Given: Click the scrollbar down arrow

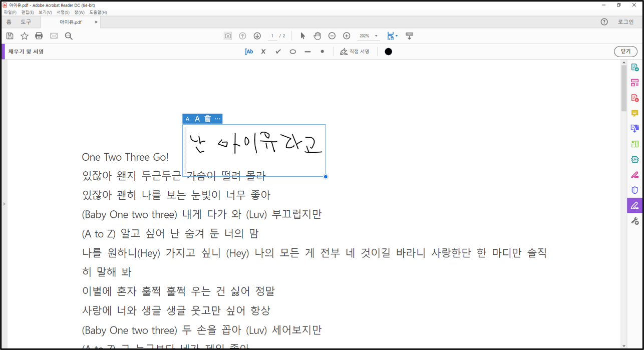Looking at the screenshot, I should point(623,345).
